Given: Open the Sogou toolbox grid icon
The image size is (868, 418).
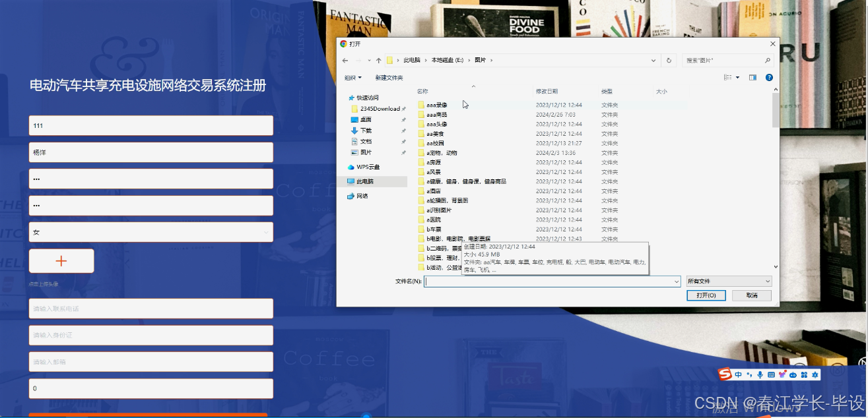Looking at the screenshot, I should pos(804,374).
